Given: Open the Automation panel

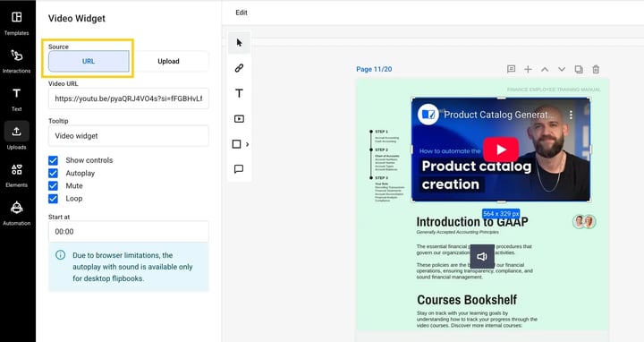Looking at the screenshot, I should click(x=16, y=213).
